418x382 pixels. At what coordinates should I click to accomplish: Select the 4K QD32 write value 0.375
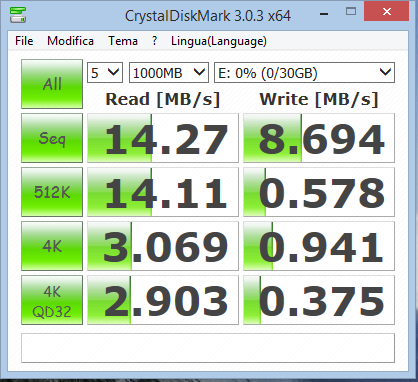(319, 300)
